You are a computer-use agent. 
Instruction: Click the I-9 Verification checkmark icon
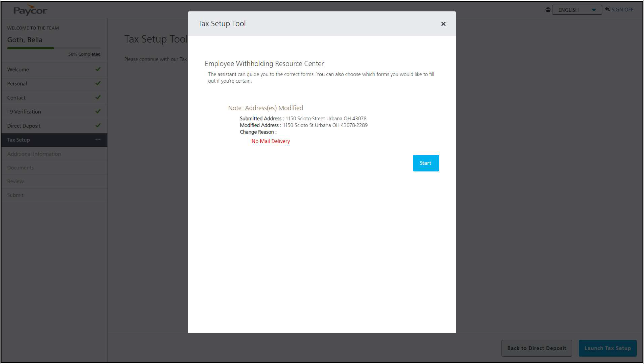pos(98,111)
